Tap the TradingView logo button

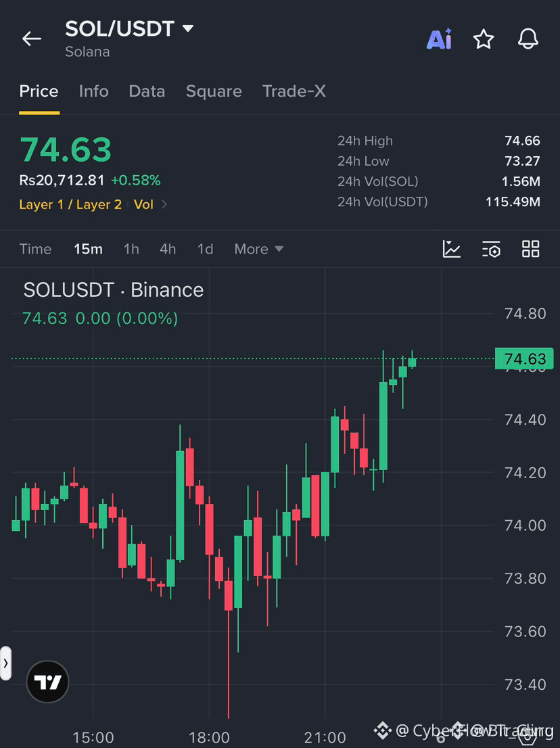48,682
